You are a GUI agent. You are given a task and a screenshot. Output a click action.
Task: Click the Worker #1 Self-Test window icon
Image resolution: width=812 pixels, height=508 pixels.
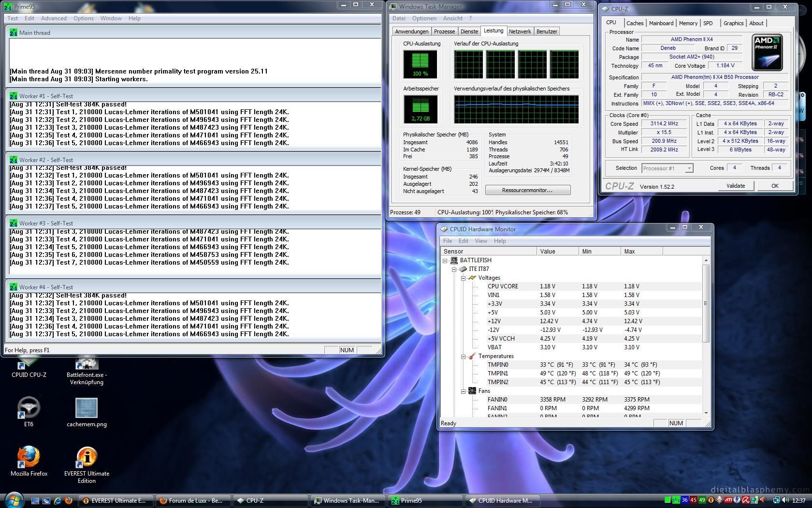14,96
